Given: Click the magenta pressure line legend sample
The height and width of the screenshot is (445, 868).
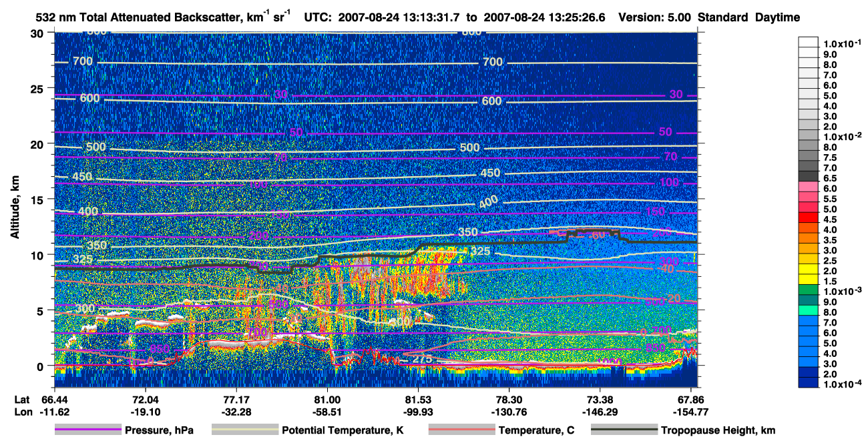Looking at the screenshot, I should coord(87,430).
